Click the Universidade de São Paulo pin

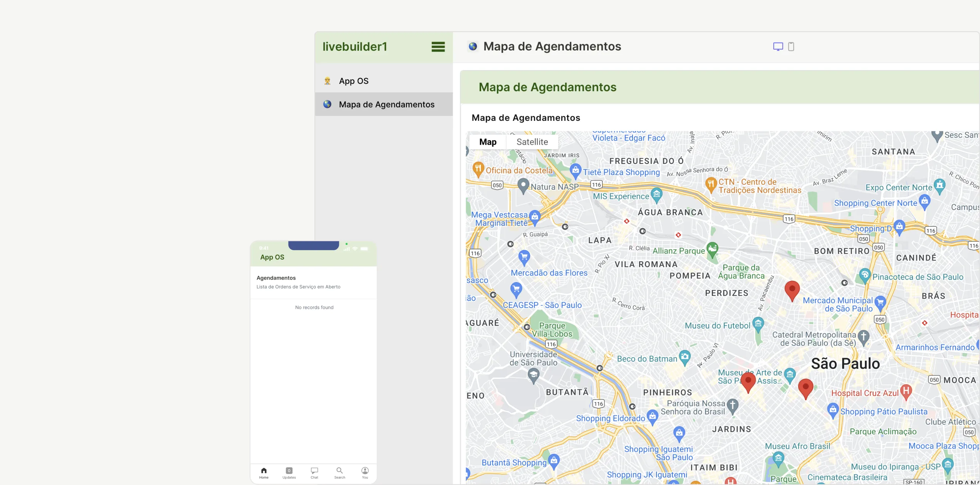pos(534,375)
